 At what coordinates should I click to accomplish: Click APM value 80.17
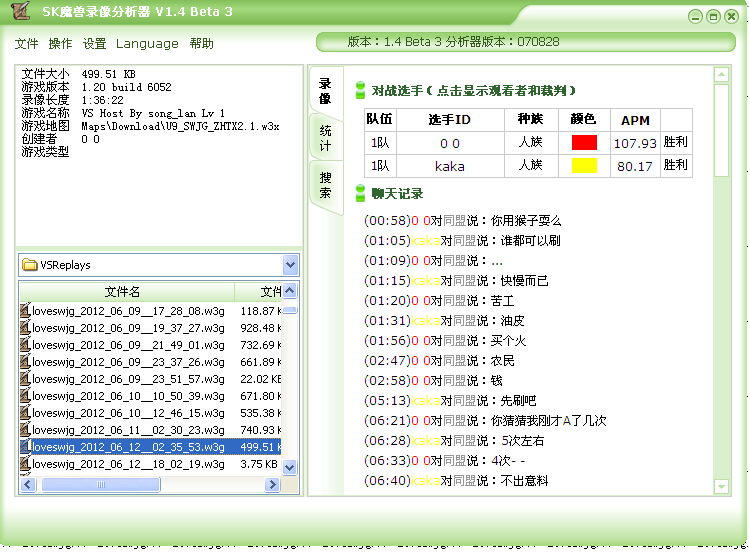point(635,166)
